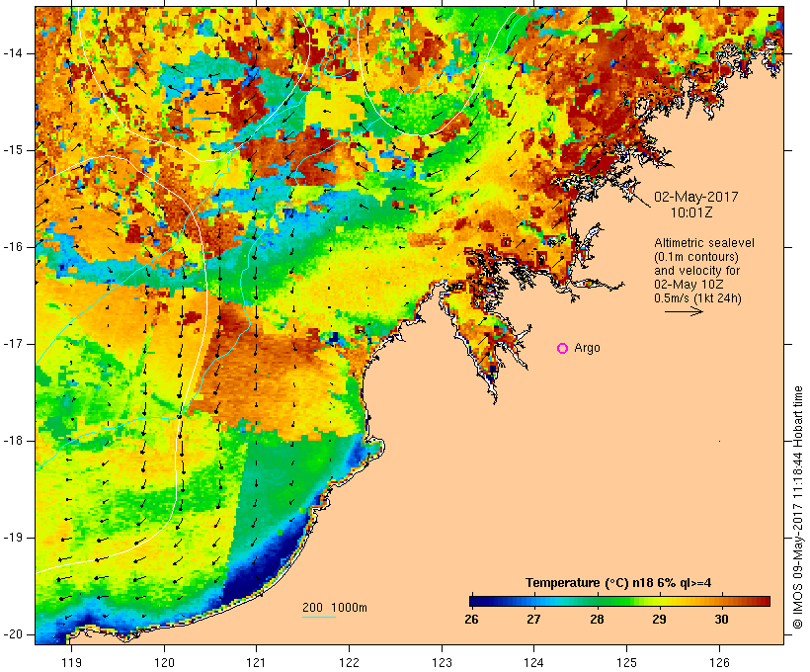The image size is (810, 672).
Task: Click the longitude axis label '123'
Action: click(x=442, y=662)
